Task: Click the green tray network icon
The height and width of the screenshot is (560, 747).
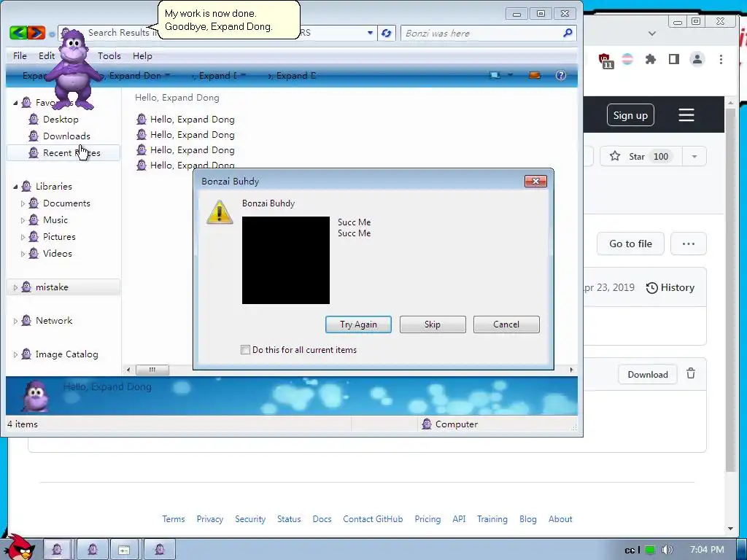Action: click(x=650, y=550)
